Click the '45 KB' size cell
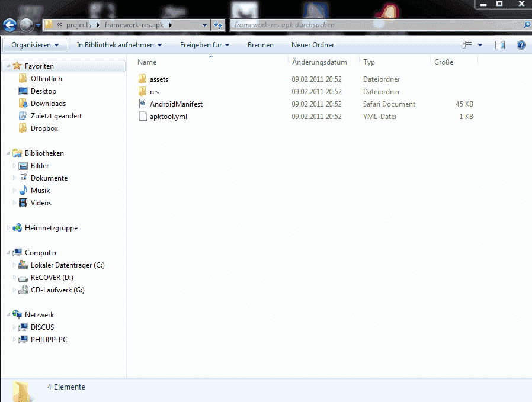The width and height of the screenshot is (532, 402). [464, 104]
